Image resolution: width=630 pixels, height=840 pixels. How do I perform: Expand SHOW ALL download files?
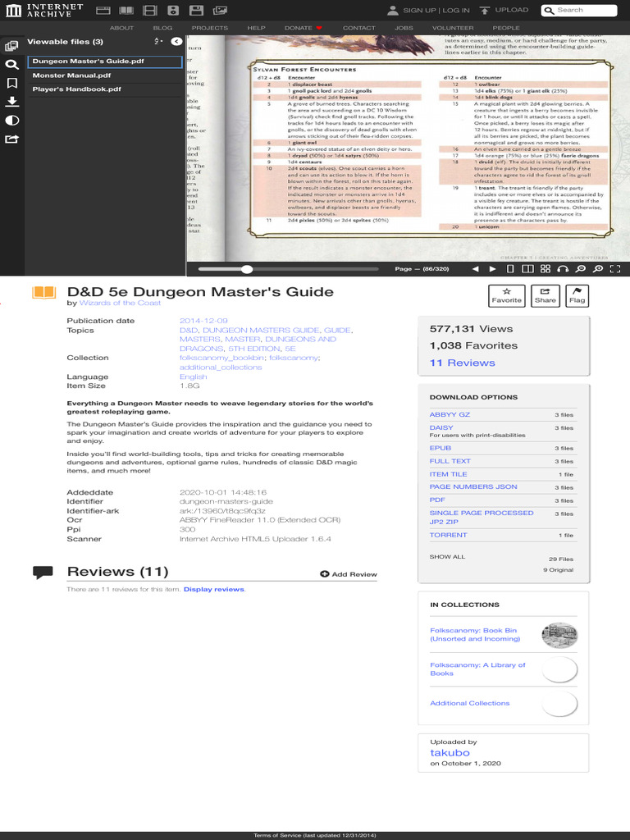click(x=447, y=557)
